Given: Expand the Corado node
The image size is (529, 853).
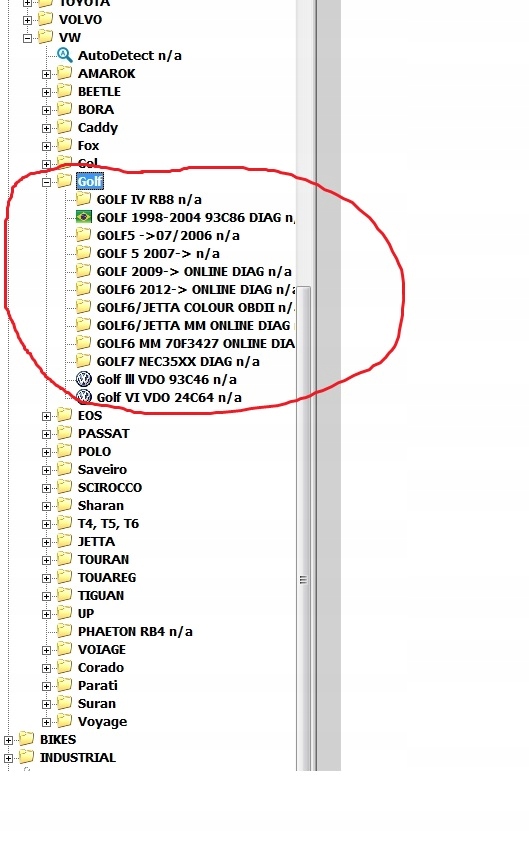Looking at the screenshot, I should coord(46,668).
